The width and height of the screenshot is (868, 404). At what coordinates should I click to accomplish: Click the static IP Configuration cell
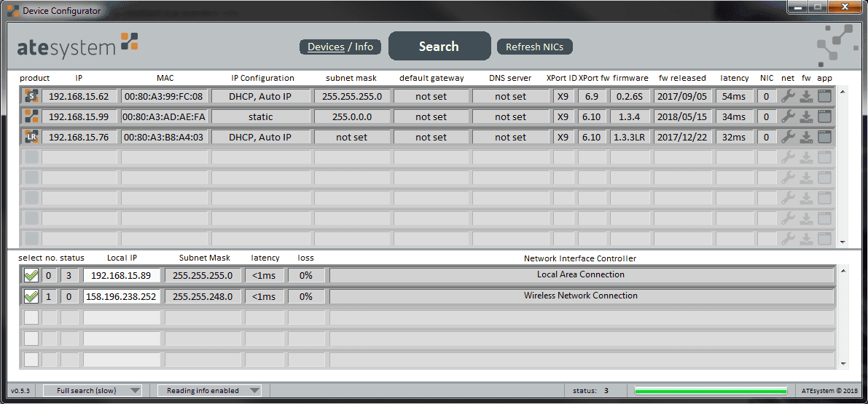(260, 116)
